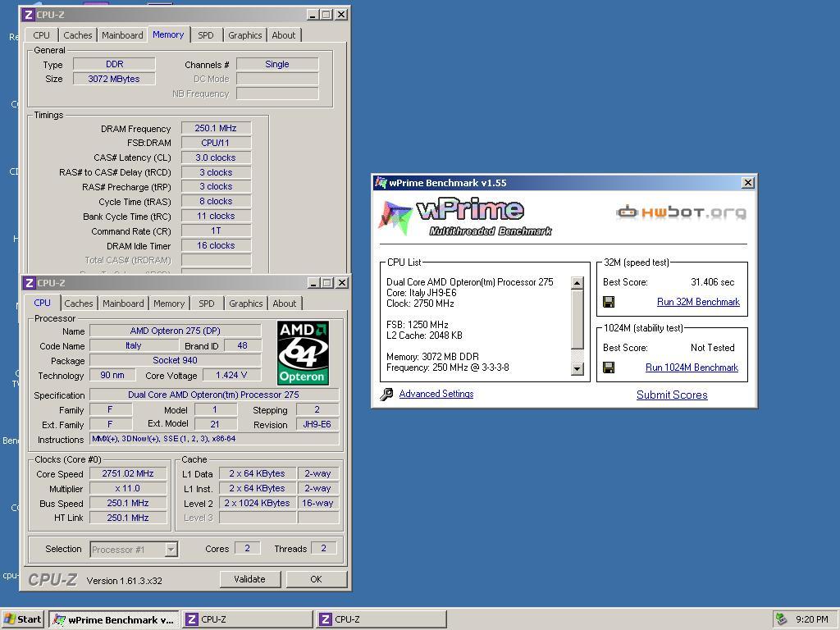Open Memory tab in lower CPU-Z window
840x630 pixels.
point(169,304)
